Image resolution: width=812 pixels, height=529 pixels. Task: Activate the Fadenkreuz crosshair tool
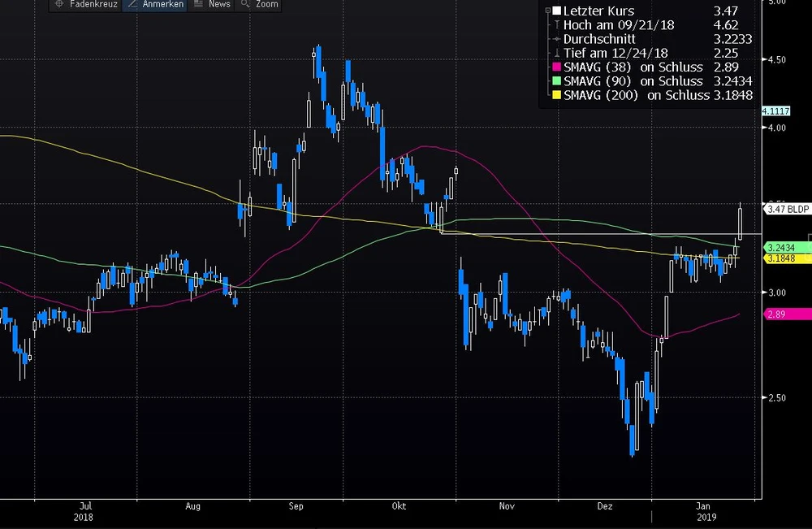coord(84,5)
